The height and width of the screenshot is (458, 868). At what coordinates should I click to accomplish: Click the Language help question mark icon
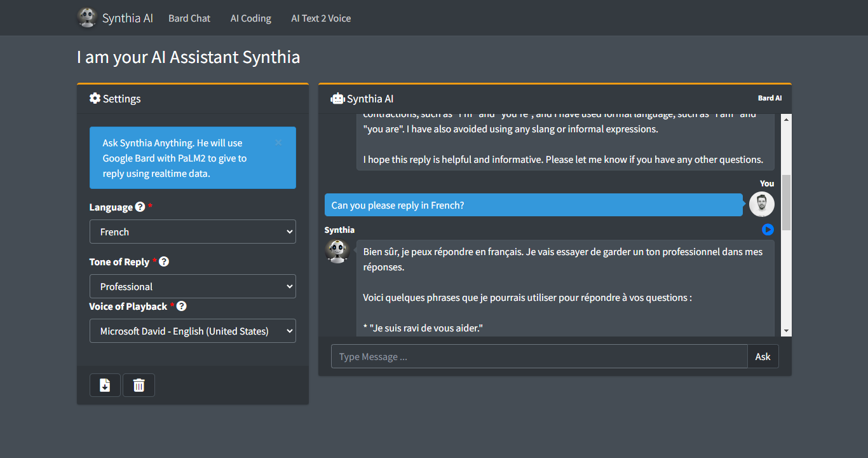[140, 207]
